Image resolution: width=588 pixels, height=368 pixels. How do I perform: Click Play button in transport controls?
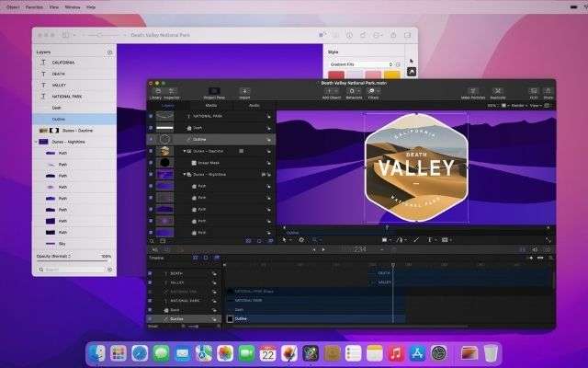[x=323, y=249]
